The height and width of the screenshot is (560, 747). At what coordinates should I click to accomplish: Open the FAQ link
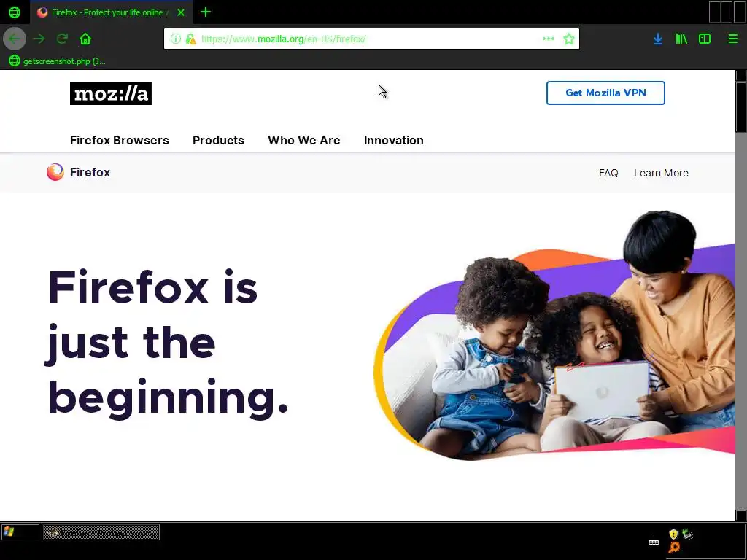(608, 173)
